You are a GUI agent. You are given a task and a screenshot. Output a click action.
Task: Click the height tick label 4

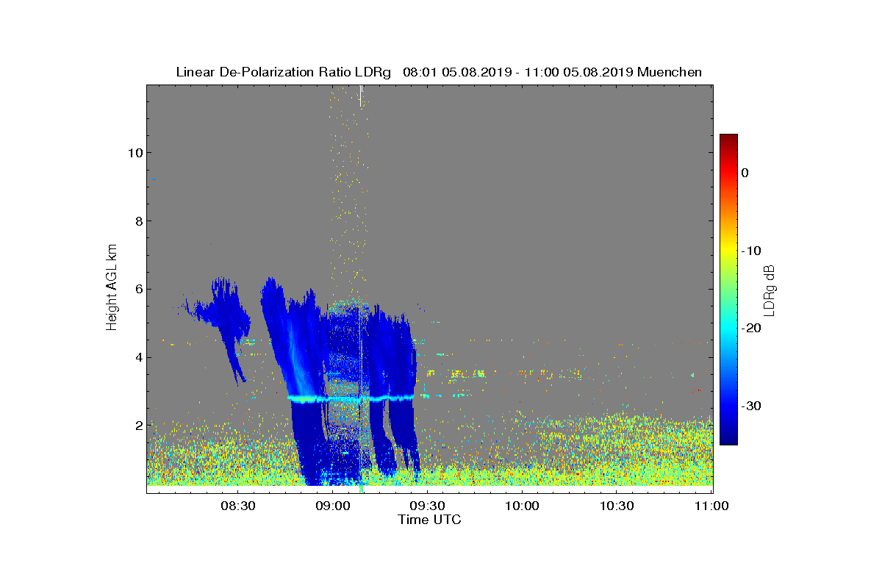(137, 358)
